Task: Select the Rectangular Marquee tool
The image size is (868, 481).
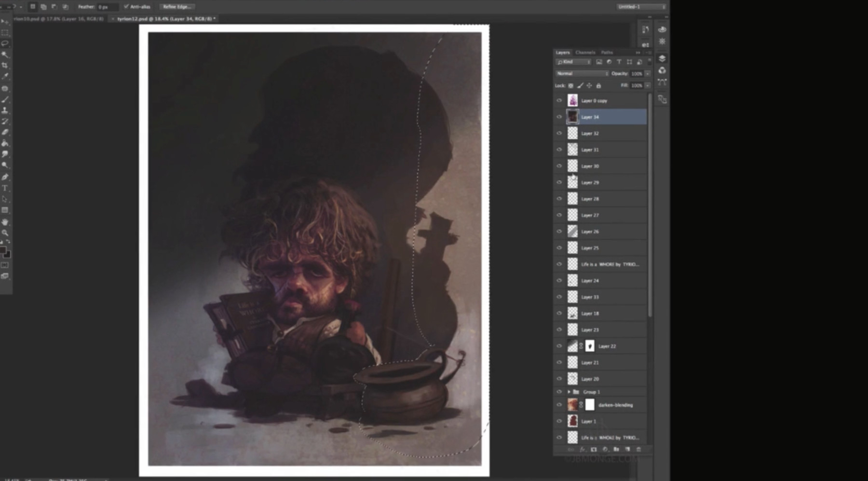Action: point(5,33)
